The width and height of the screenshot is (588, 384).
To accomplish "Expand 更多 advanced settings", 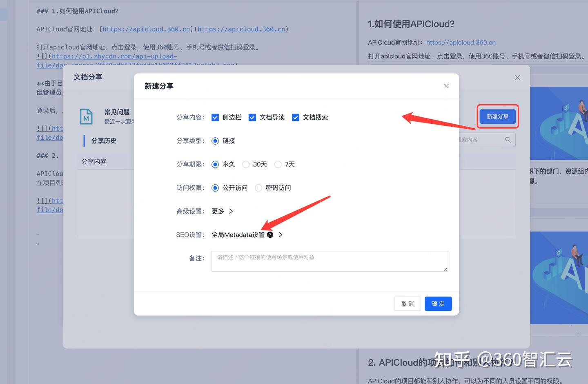I will [x=223, y=211].
